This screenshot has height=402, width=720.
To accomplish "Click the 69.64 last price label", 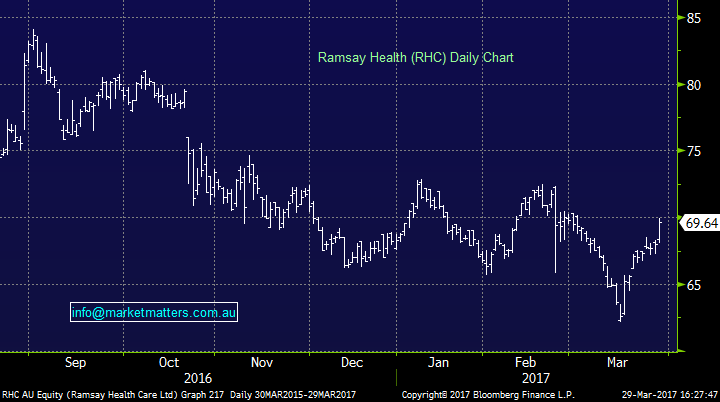I will 700,223.
